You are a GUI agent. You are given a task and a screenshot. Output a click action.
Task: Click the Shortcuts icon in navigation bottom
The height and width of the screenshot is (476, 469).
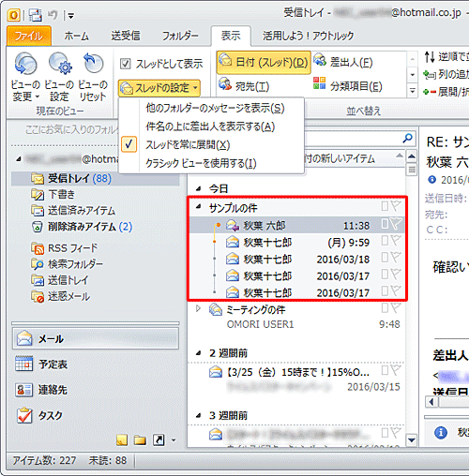[159, 440]
